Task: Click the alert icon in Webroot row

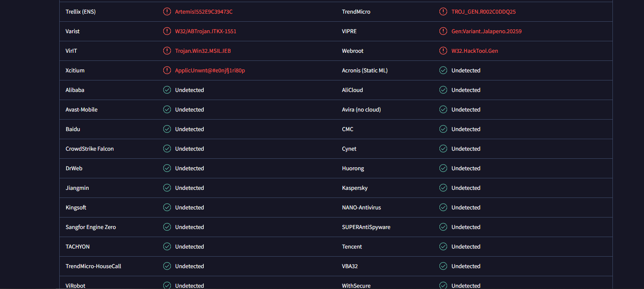Action: tap(443, 51)
